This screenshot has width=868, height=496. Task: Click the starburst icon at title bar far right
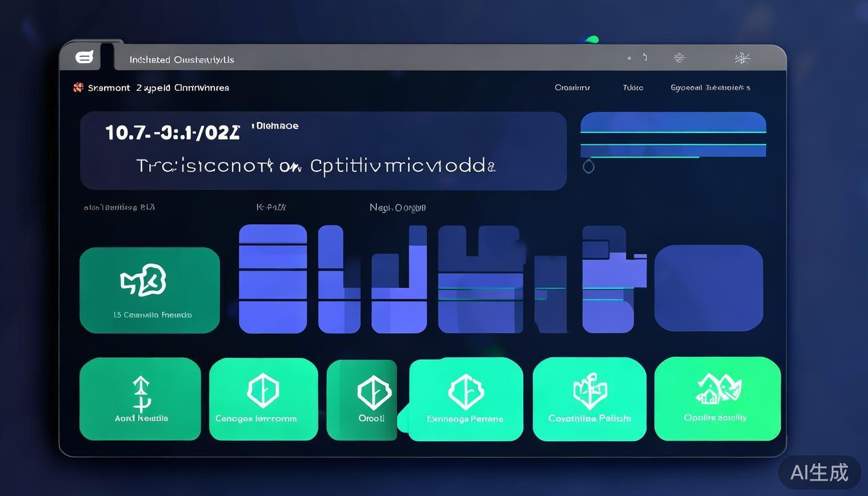point(742,59)
